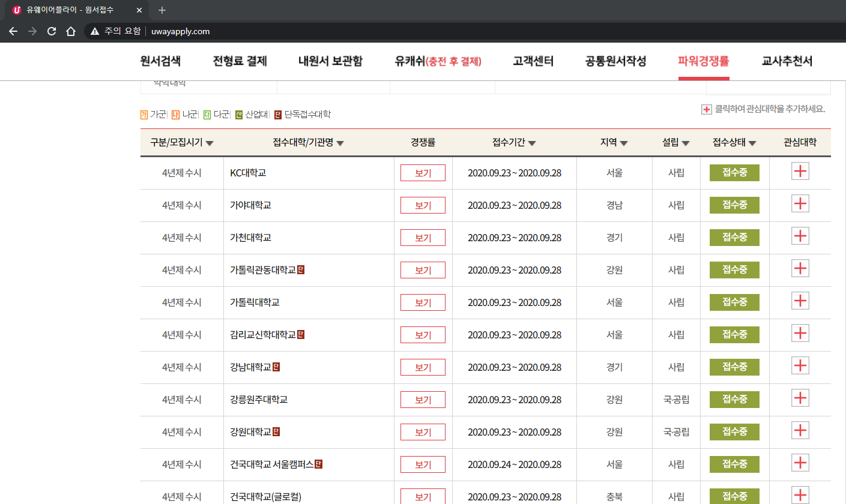
Task: Click the 가군 legend icon
Action: click(x=144, y=114)
